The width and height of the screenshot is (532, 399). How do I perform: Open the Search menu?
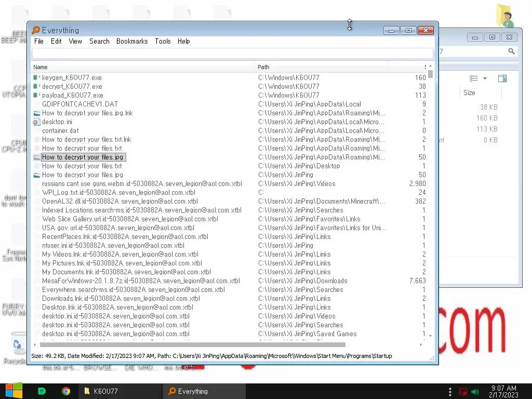pyautogui.click(x=99, y=42)
